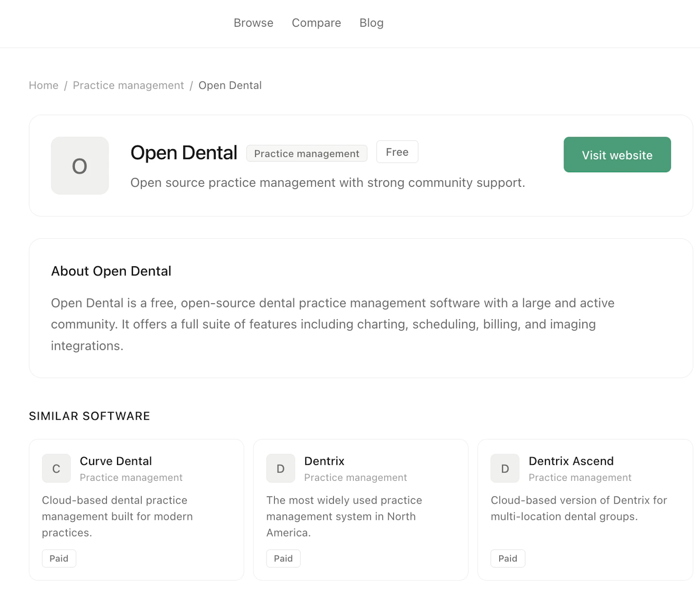This screenshot has width=700, height=595.
Task: Click the Paid badge on Dentrix Ascend card
Action: tap(508, 558)
